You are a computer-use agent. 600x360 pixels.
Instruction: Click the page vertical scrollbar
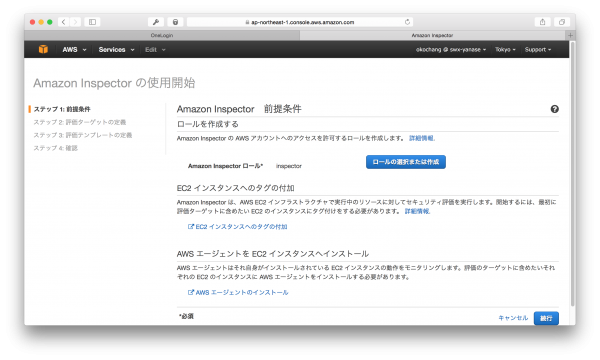pyautogui.click(x=572, y=174)
